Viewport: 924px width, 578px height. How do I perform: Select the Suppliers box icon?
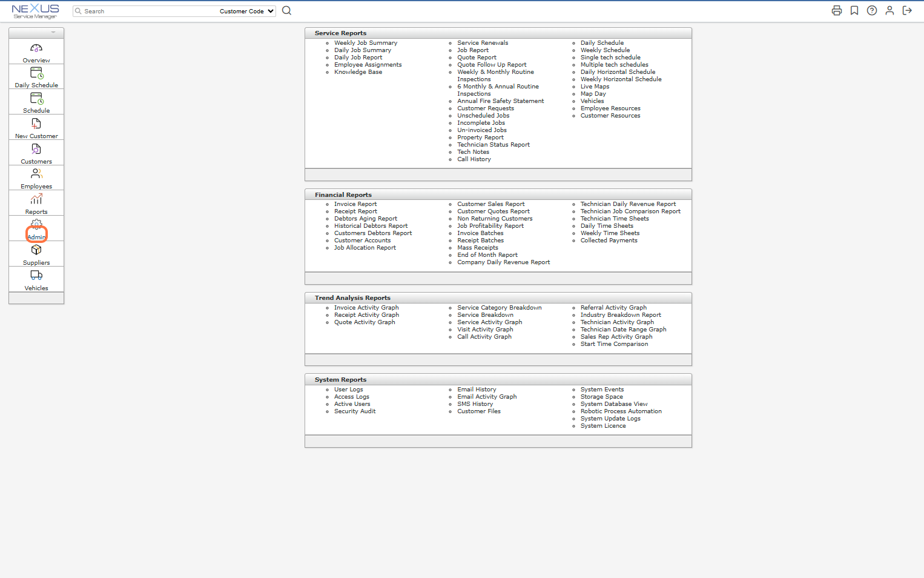(x=36, y=250)
